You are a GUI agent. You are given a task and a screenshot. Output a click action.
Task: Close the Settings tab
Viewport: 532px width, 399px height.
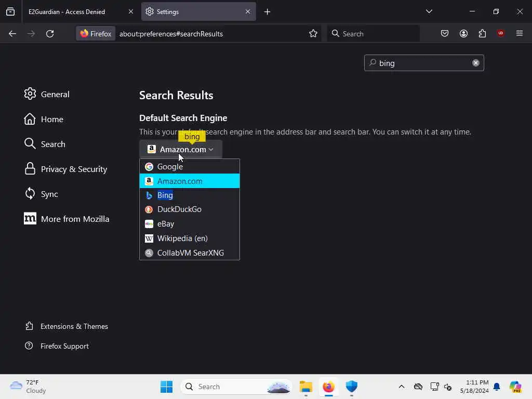click(248, 11)
